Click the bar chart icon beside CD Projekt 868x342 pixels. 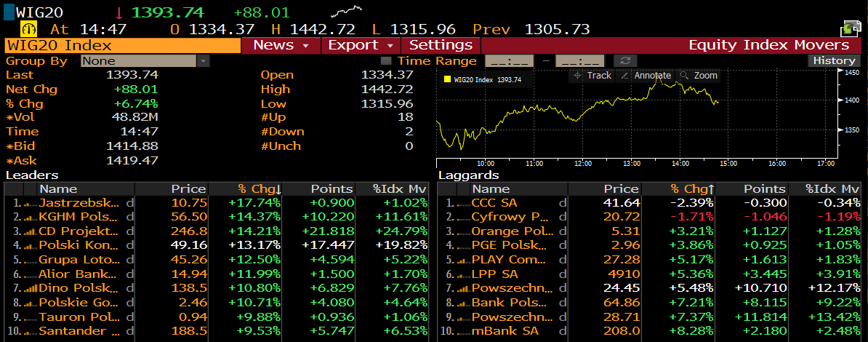coord(30,231)
